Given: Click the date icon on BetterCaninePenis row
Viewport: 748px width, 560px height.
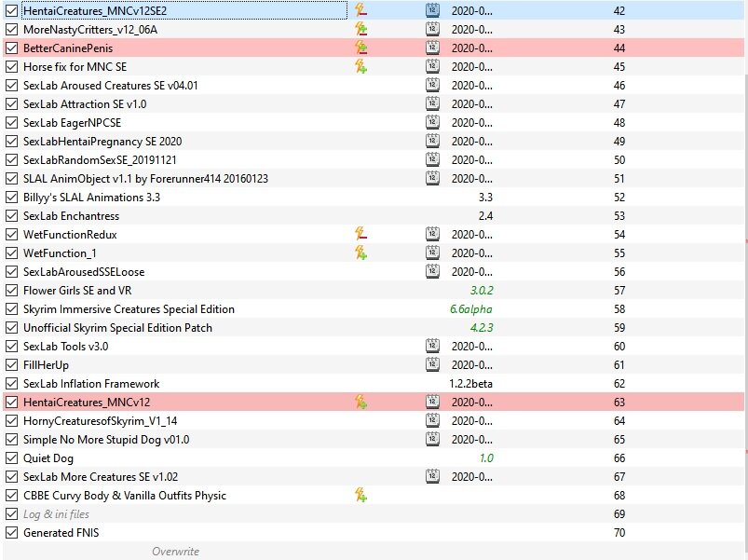Looking at the screenshot, I should coord(432,48).
